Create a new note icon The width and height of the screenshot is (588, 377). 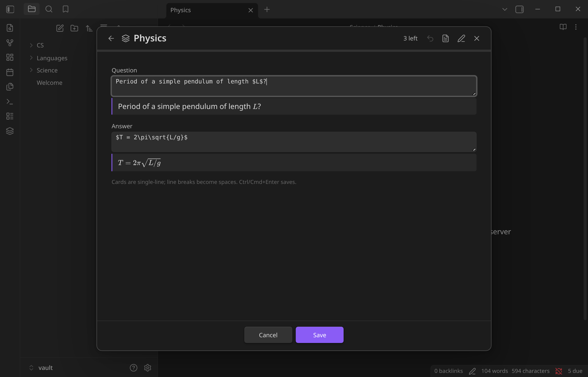pyautogui.click(x=60, y=28)
